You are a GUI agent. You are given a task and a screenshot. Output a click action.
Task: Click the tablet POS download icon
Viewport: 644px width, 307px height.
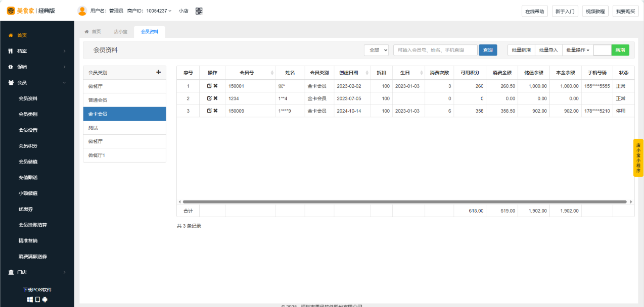[x=37, y=299]
